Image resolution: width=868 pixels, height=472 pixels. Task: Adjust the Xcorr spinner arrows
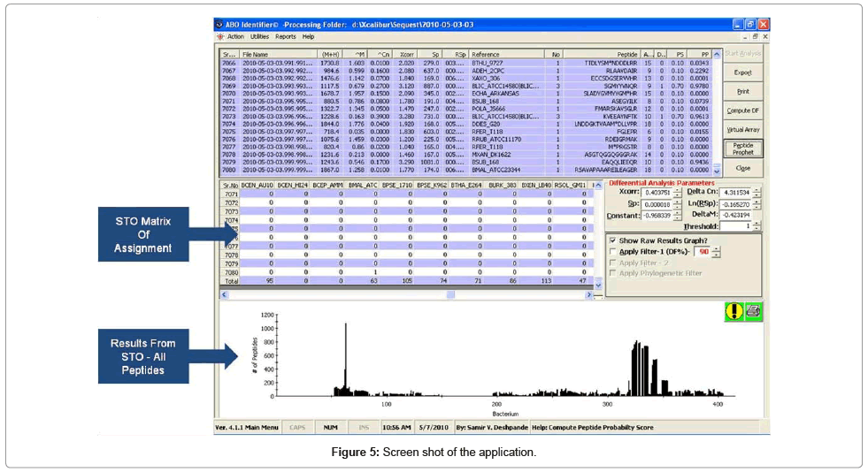(x=677, y=193)
